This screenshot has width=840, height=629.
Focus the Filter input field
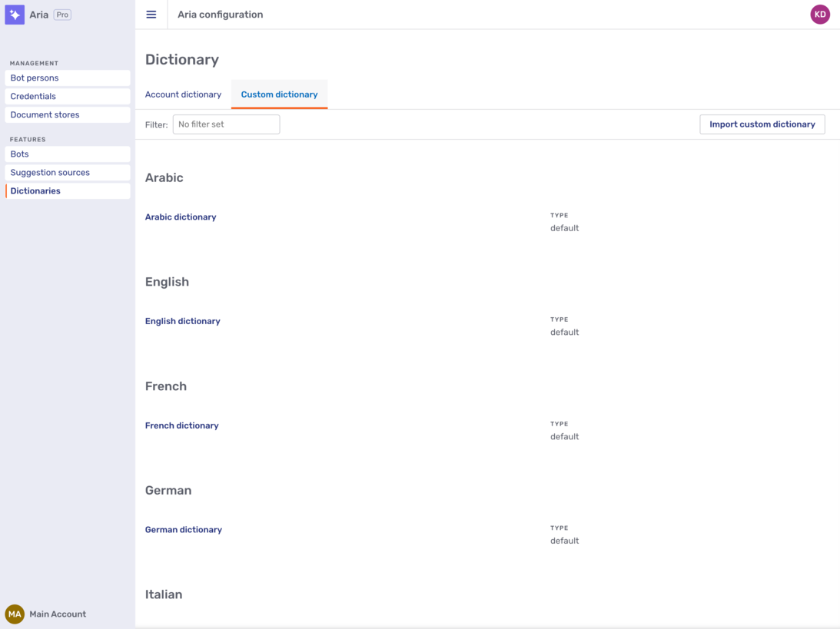pyautogui.click(x=226, y=124)
